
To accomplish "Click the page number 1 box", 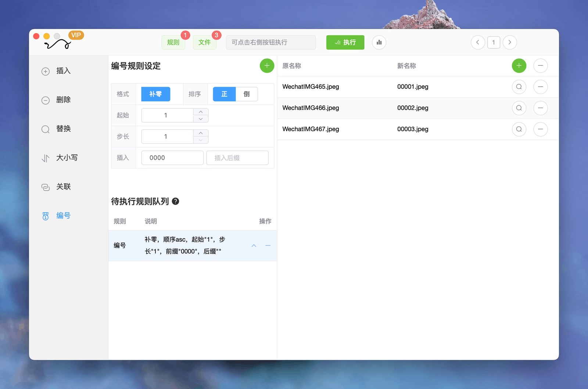I will 494,43.
